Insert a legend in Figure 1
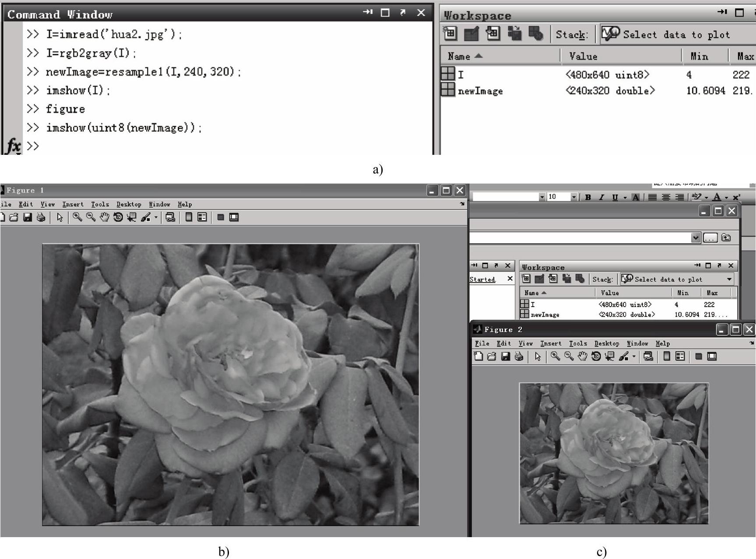Viewport: 756px width, 559px height. pos(202,217)
